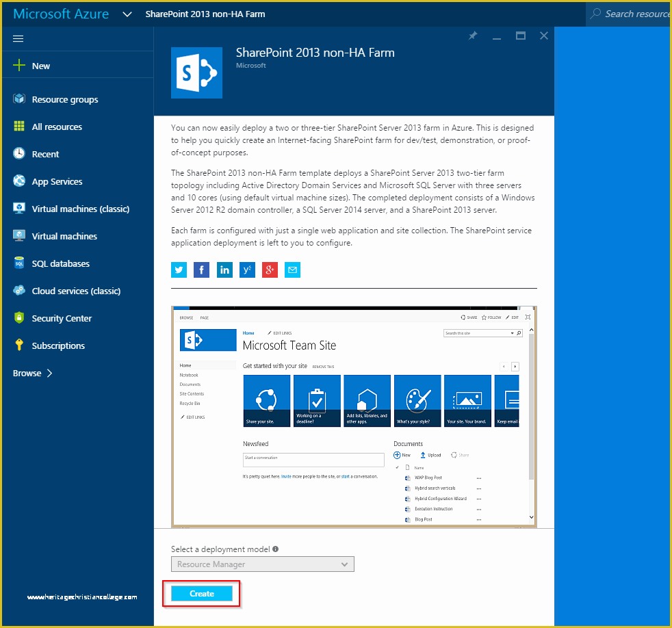The image size is (672, 628).
Task: Click the Microsoft Azure logo text
Action: pos(61,14)
